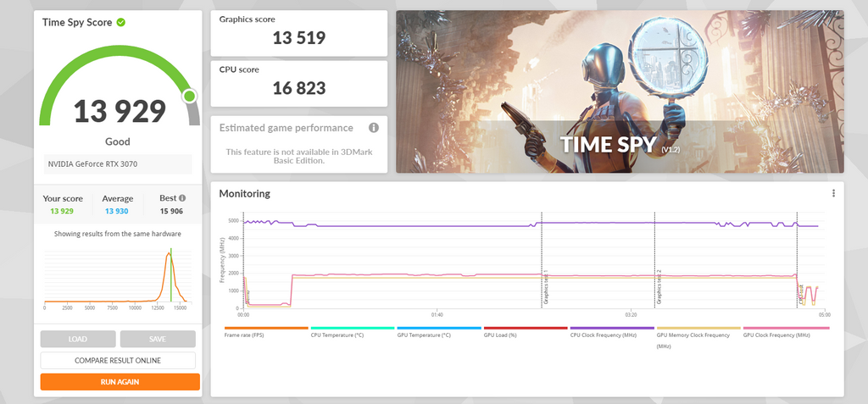Toggle the CPU Clock Frequency legend entry
This screenshot has height=404, width=868.
pos(612,332)
